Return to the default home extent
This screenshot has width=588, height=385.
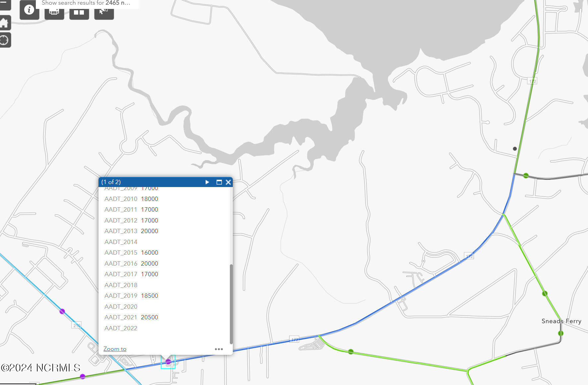(5, 23)
